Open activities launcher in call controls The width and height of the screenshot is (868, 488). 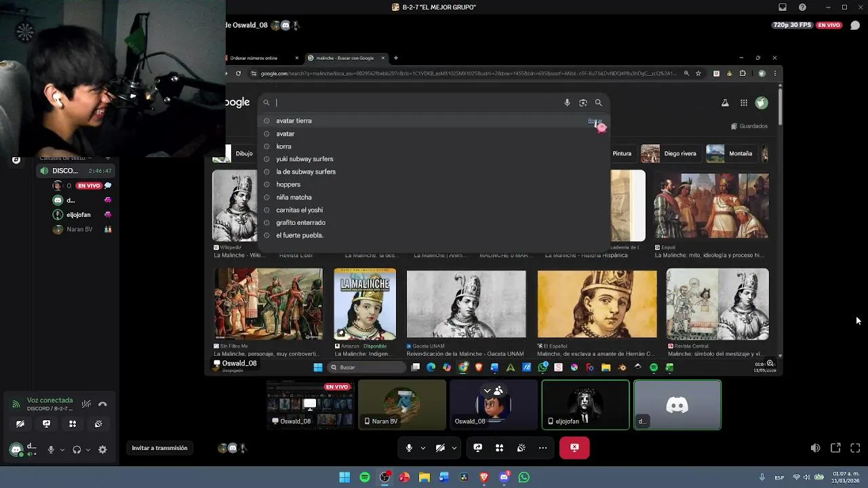(499, 448)
